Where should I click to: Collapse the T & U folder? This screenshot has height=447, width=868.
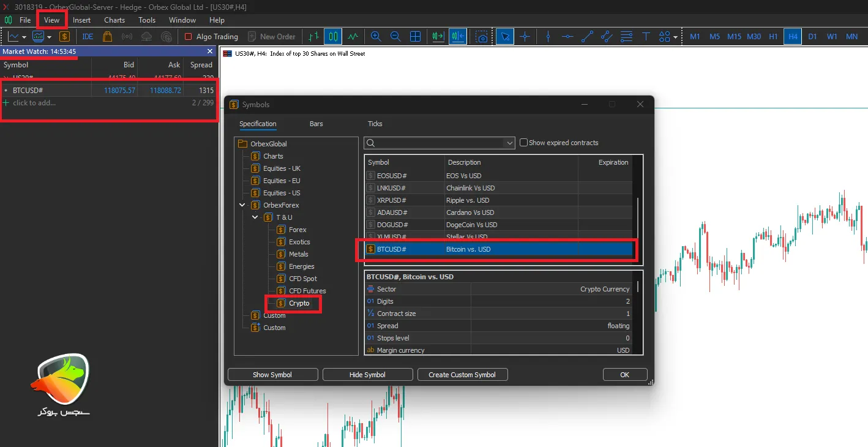click(x=255, y=217)
